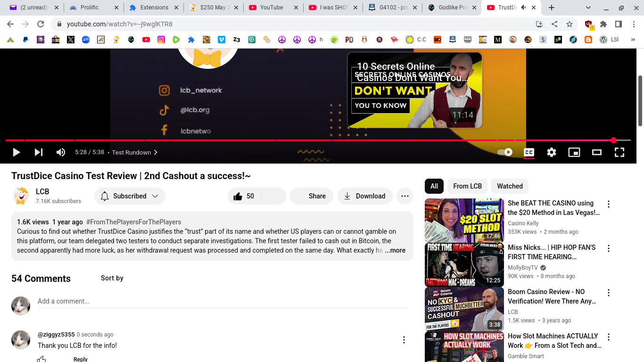The width and height of the screenshot is (644, 362).
Task: Show the hidden bookmarks overflow chevron
Action: point(633,40)
